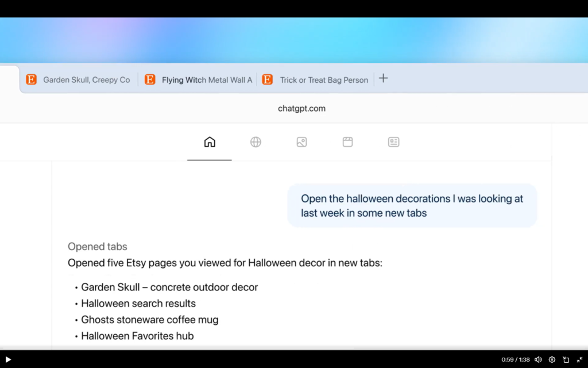Switch to the Flying Witch Metal Wall tab
The height and width of the screenshot is (368, 588).
207,79
